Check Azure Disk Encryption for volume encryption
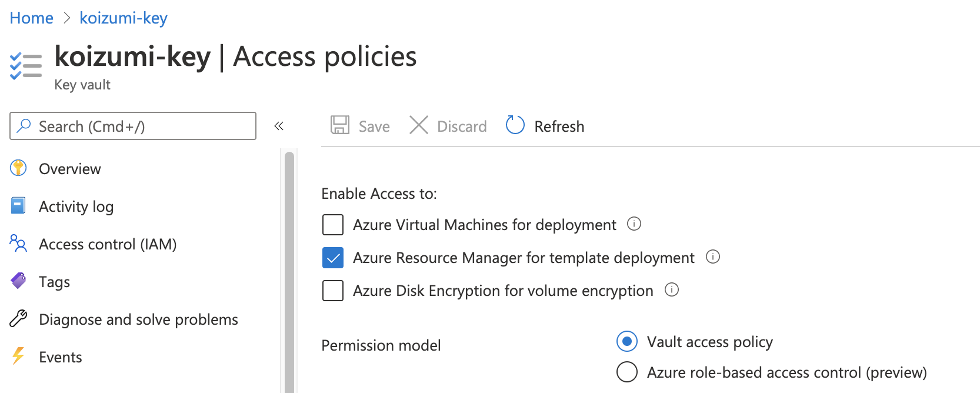 click(x=333, y=291)
